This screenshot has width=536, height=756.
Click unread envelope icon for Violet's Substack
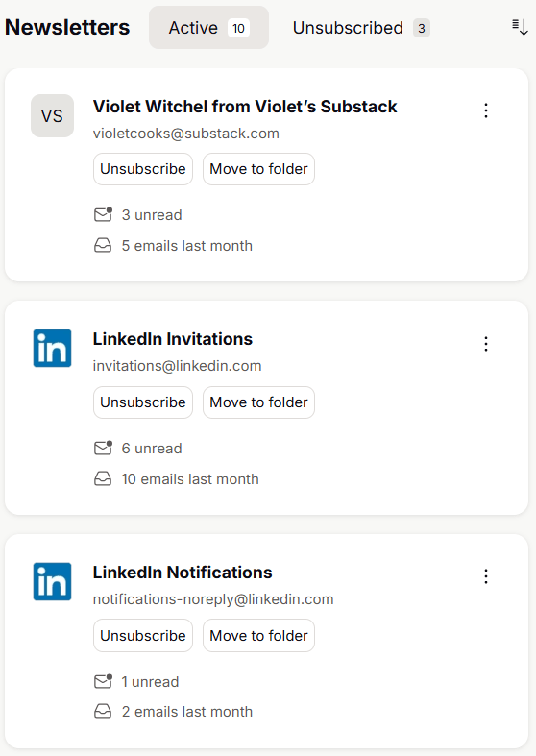pos(103,214)
